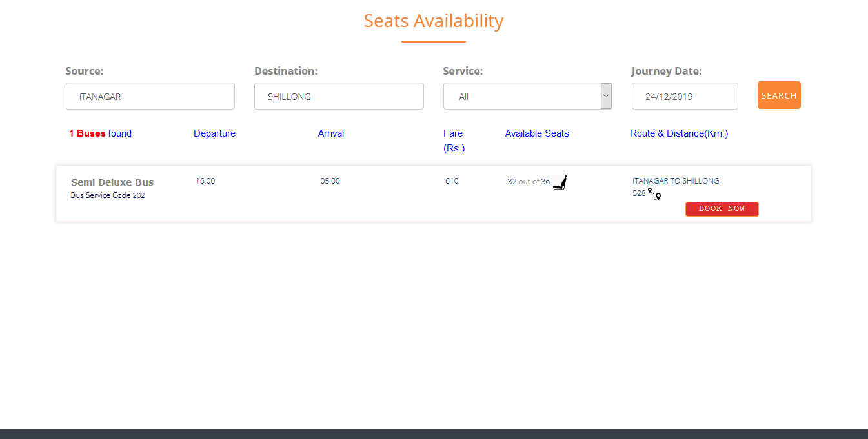Open the Journey Date field
The image size is (868, 439).
point(684,96)
